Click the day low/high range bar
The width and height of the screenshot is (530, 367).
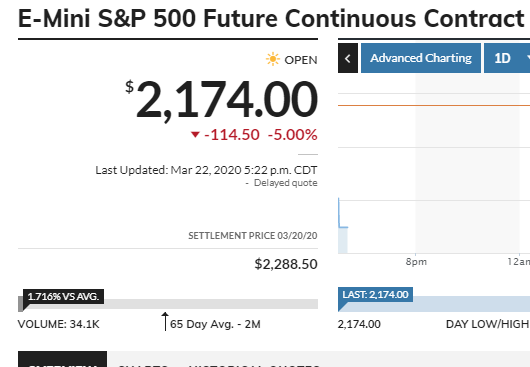pyautogui.click(x=434, y=304)
